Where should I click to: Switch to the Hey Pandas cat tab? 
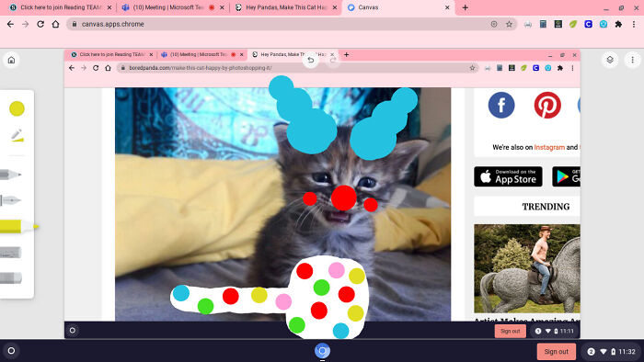point(285,7)
